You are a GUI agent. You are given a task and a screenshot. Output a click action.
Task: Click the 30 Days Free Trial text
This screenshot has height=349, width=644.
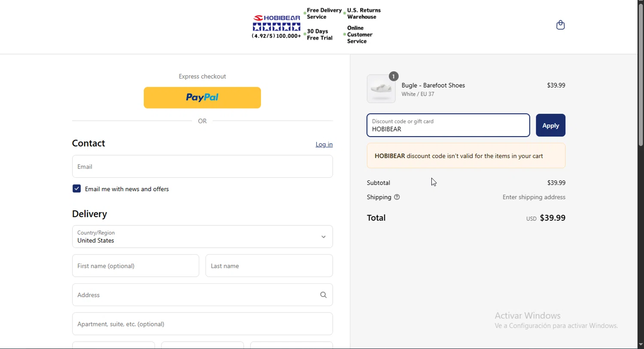320,35
